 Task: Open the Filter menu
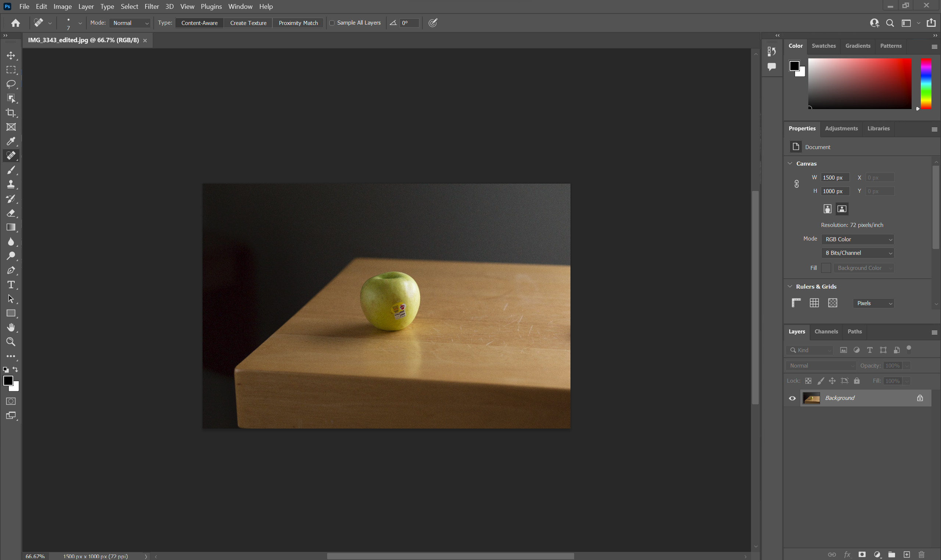pyautogui.click(x=151, y=6)
